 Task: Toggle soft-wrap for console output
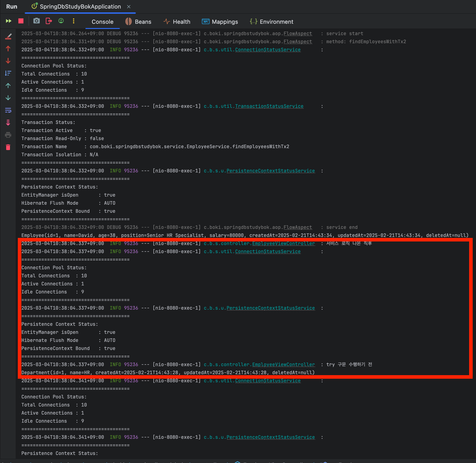(8, 110)
